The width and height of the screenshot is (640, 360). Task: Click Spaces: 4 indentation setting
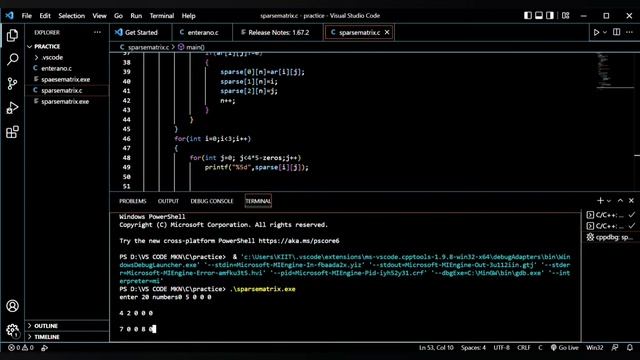[x=473, y=348]
